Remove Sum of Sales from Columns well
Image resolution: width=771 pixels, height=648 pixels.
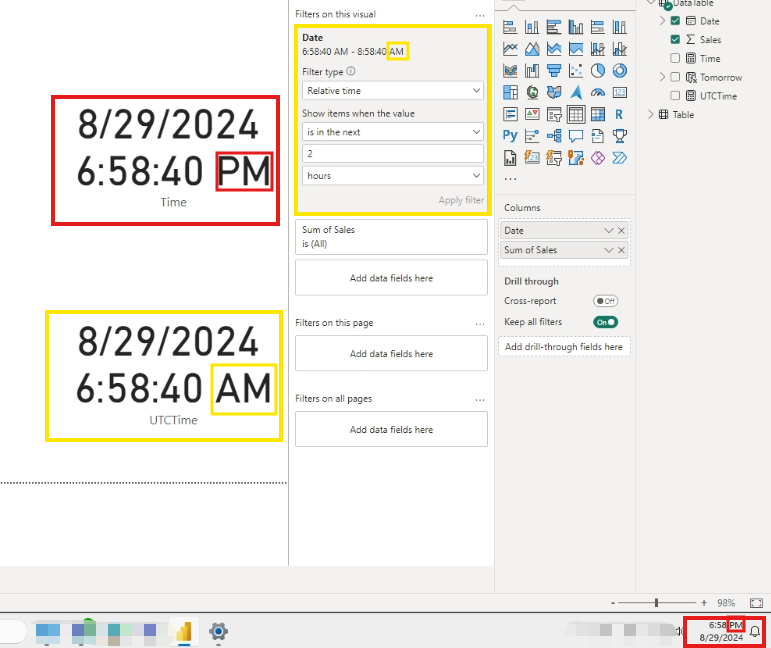point(622,250)
